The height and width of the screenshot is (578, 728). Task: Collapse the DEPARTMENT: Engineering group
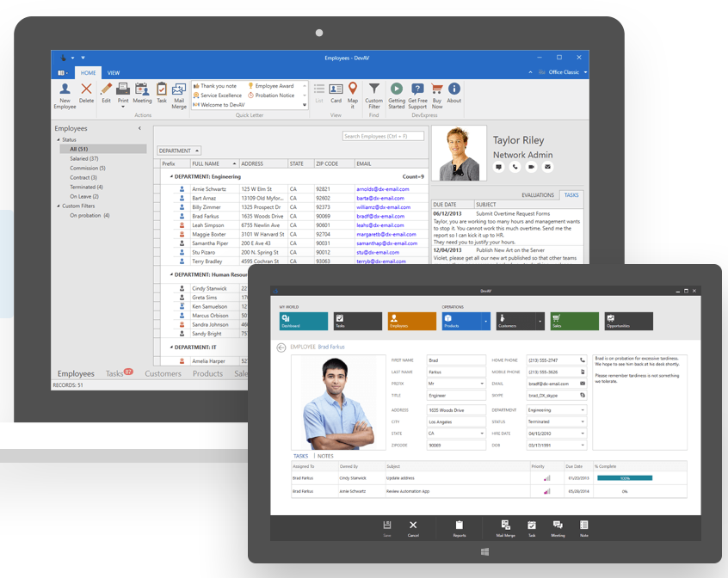(x=171, y=176)
